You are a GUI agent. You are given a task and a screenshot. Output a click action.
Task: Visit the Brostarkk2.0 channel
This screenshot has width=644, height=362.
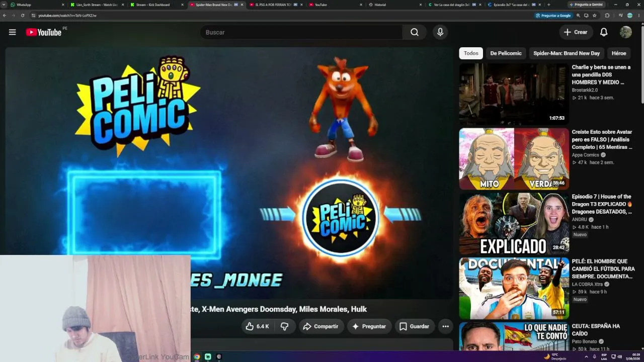pos(585,90)
